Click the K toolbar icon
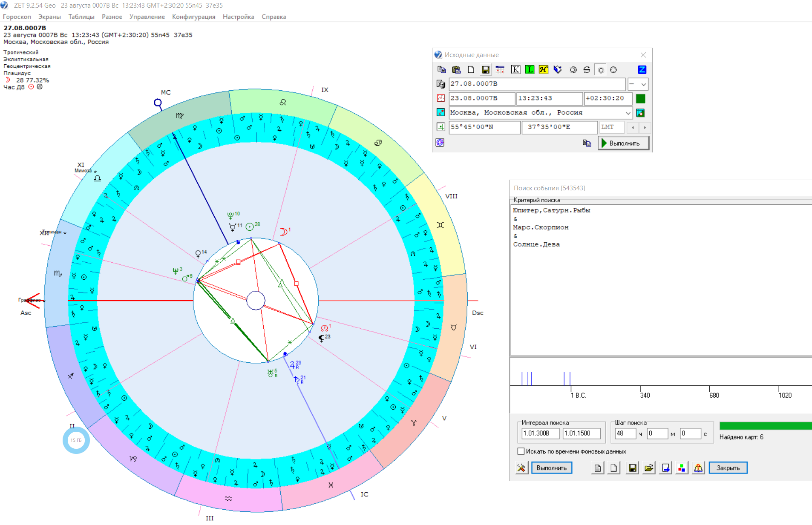This screenshot has width=812, height=525. coord(515,70)
